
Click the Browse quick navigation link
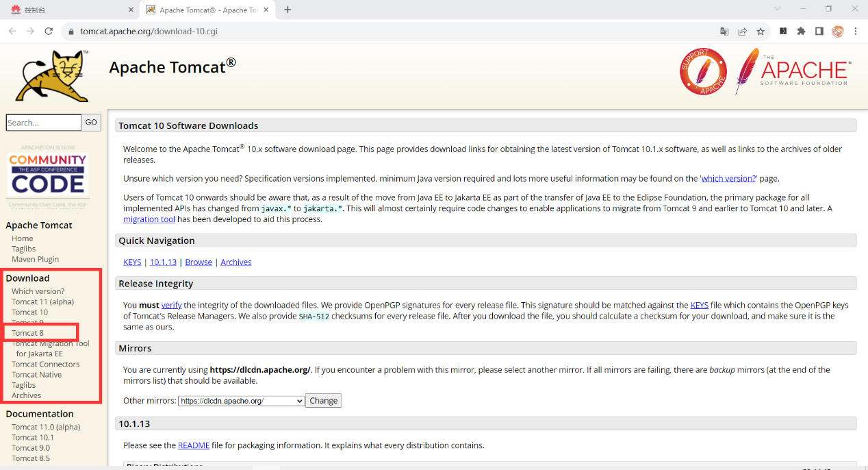pos(199,262)
